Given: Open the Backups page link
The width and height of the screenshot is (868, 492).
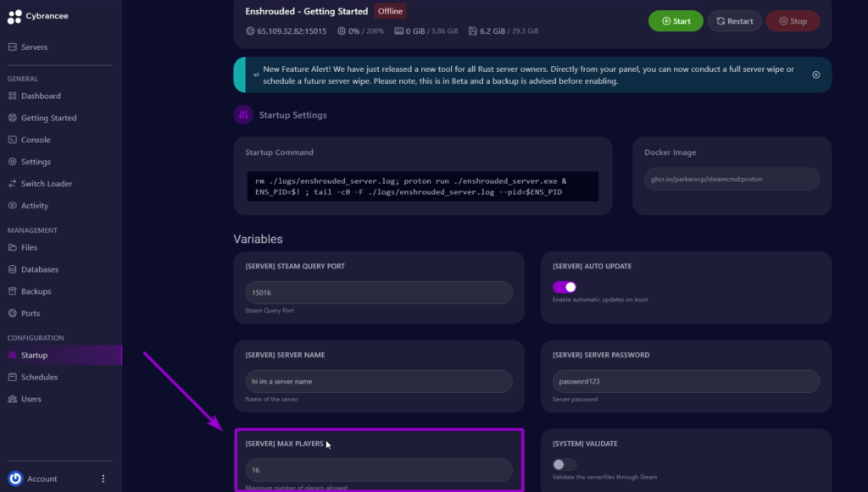Looking at the screenshot, I should [36, 291].
